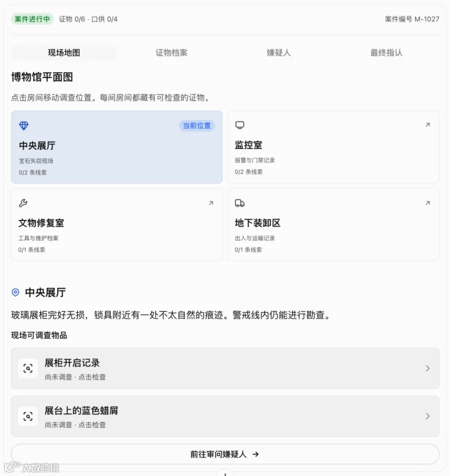Click the 证物 0/6 · 口供 0/4 counter

click(x=88, y=19)
